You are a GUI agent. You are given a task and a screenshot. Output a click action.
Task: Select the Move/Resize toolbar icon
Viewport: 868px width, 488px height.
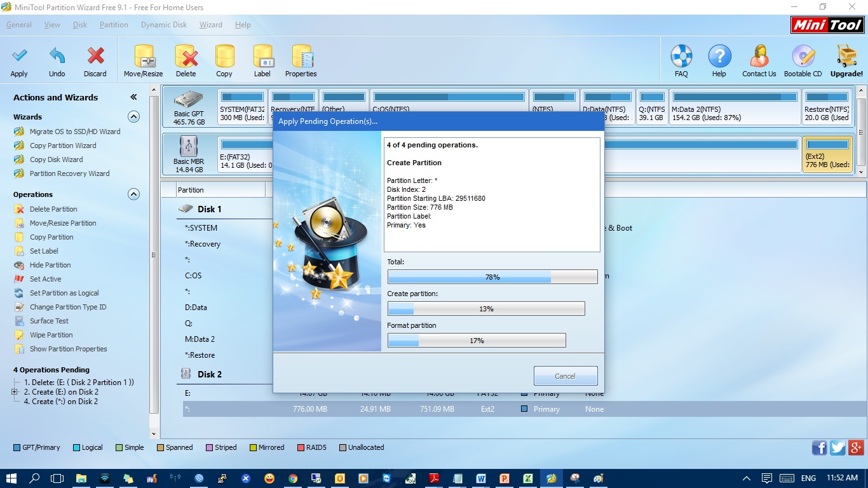click(x=144, y=56)
